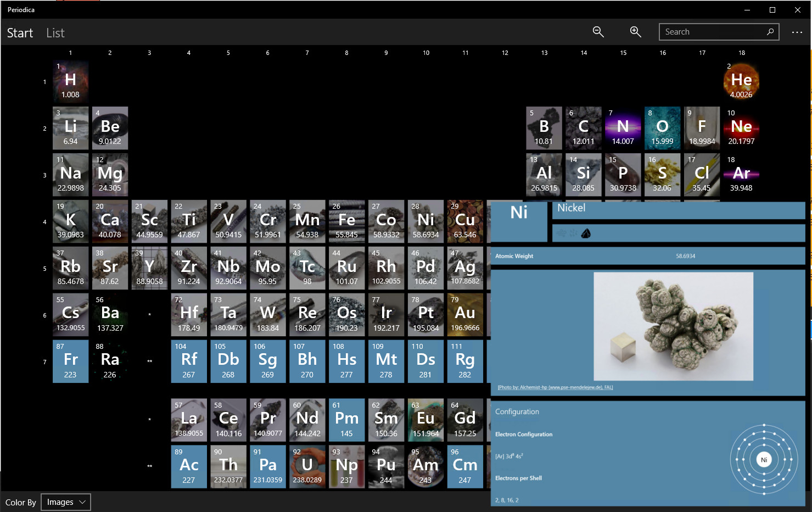Image resolution: width=812 pixels, height=512 pixels.
Task: Click the Nickel state-of-matter solid icon
Action: [586, 233]
